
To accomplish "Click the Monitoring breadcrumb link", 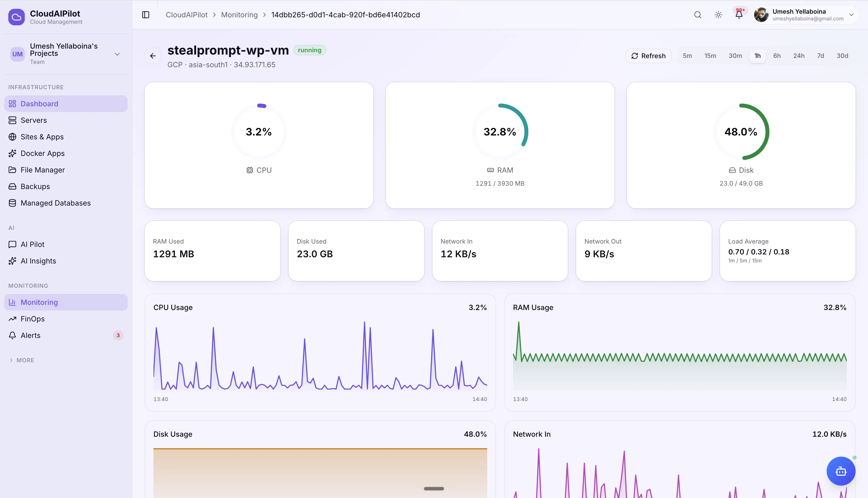I will 239,15.
